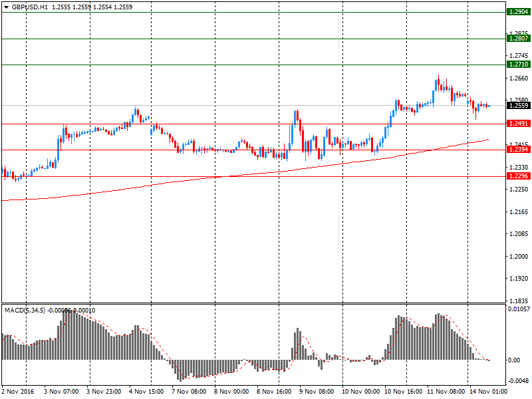This screenshot has width=532, height=399.
Task: Select the 9 Nov 08:00 time axis label
Action: [317, 392]
